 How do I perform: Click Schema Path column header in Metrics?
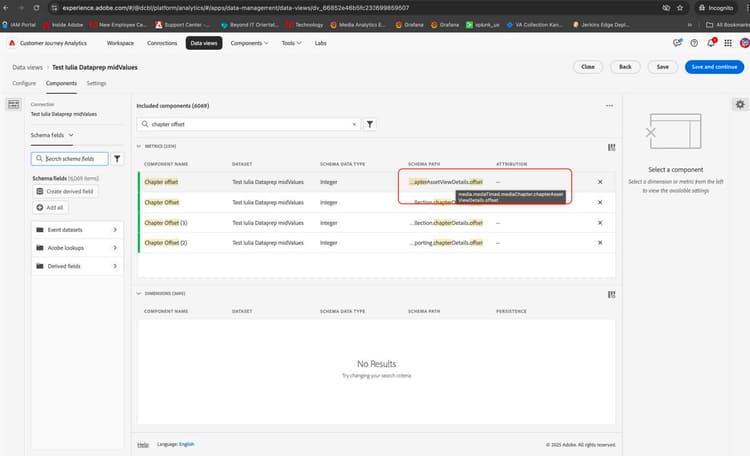click(424, 164)
